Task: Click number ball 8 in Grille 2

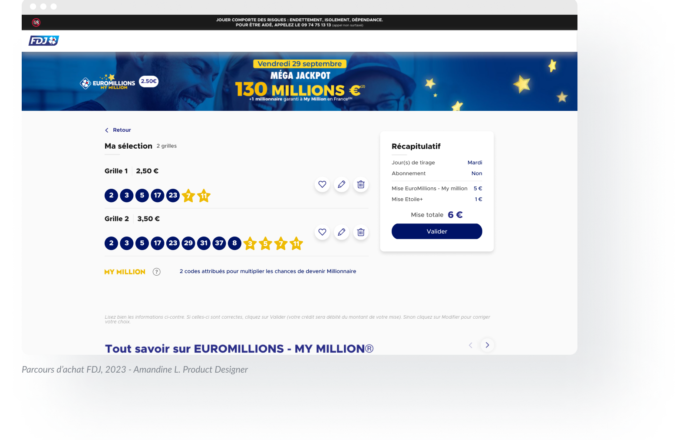Action: tap(234, 243)
